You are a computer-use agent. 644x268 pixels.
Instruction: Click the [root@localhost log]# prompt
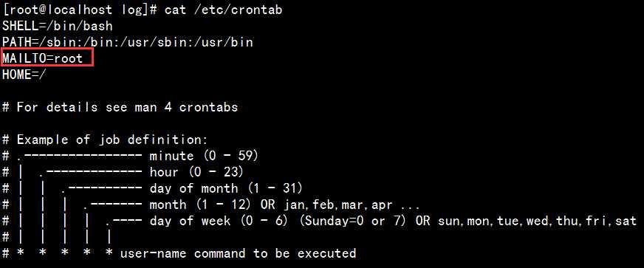(x=80, y=10)
